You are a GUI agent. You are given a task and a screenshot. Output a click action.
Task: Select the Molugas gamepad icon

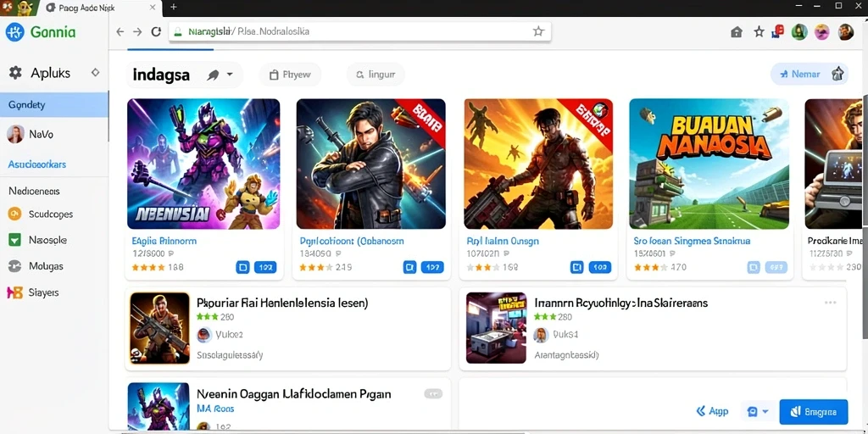point(14,266)
